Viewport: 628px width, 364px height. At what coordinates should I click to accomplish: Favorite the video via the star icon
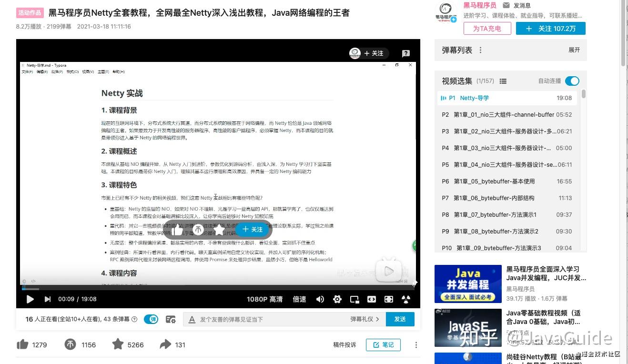pyautogui.click(x=118, y=344)
